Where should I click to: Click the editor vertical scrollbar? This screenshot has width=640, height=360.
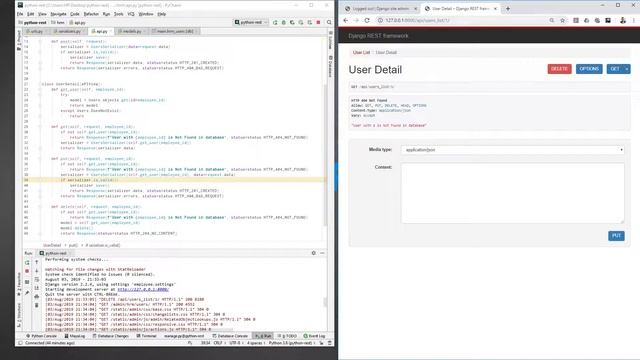point(325,155)
